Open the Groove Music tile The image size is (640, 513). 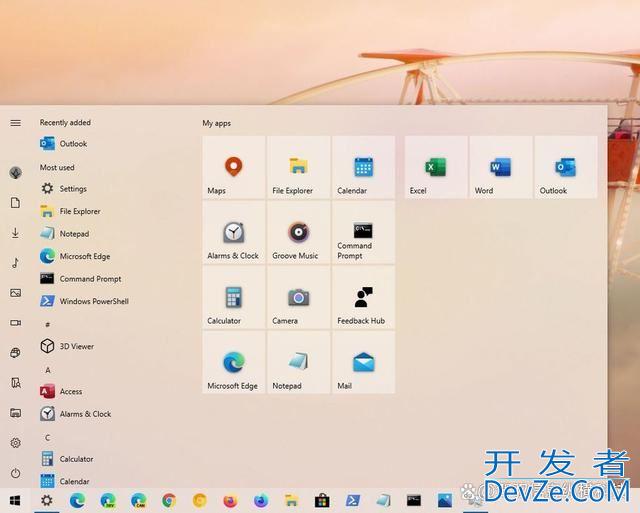299,233
